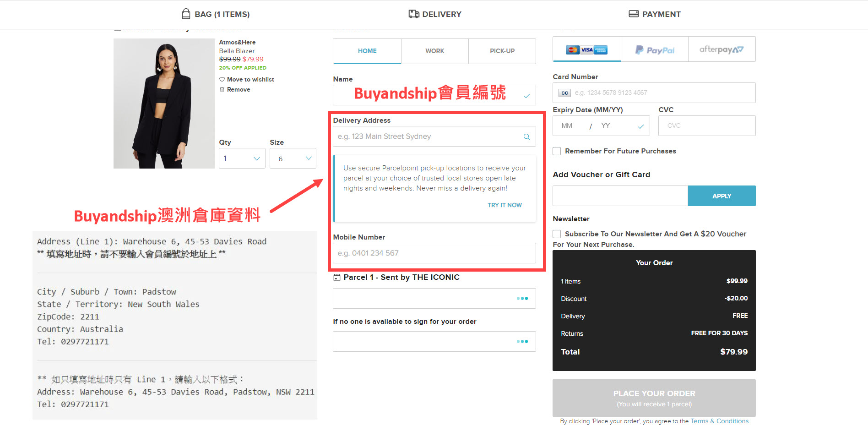This screenshot has height=431, width=868.
Task: Tick Remember For Future Purchases checkbox
Action: tap(557, 151)
